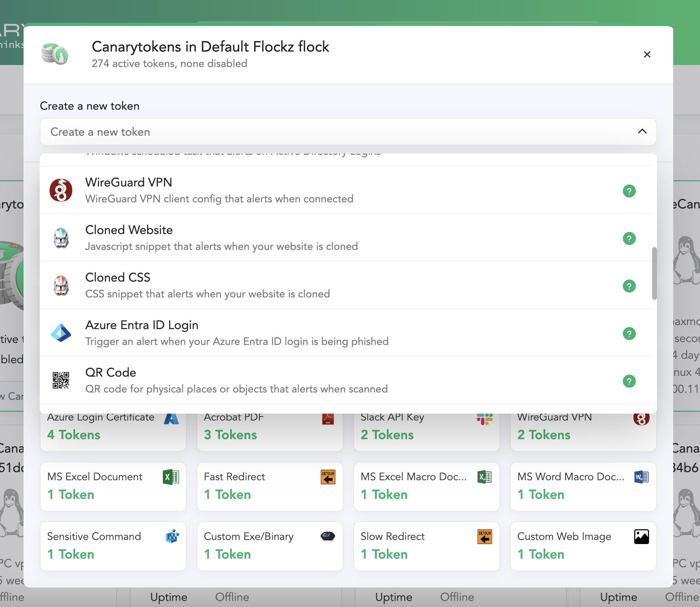Open help for Cloned CSS token
The image size is (700, 607).
click(x=629, y=286)
